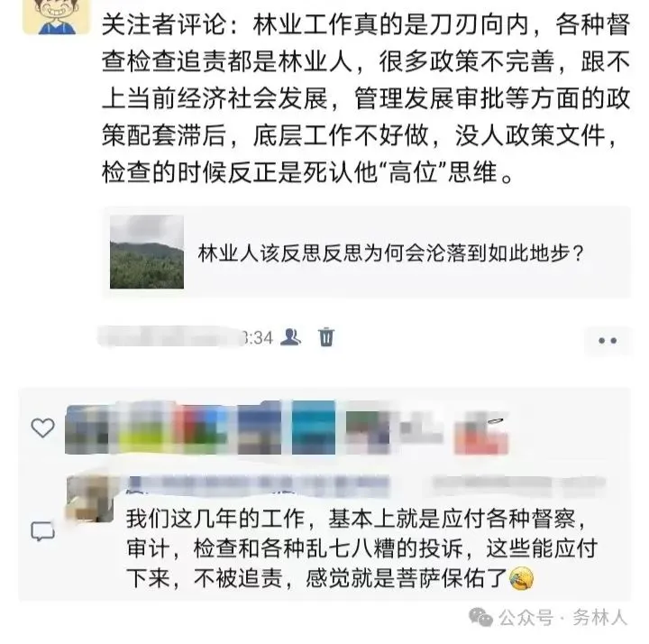Open the two-dot like/comment menu button
Screen dimensions: 649x644
click(x=608, y=340)
